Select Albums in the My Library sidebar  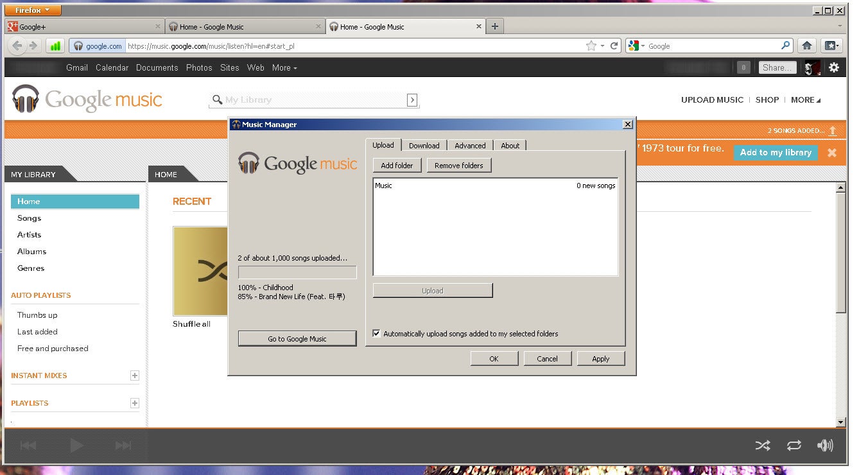pos(32,252)
